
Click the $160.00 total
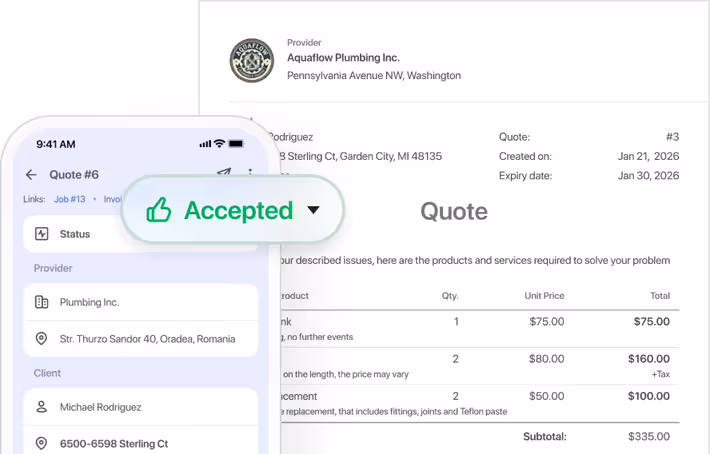(649, 359)
